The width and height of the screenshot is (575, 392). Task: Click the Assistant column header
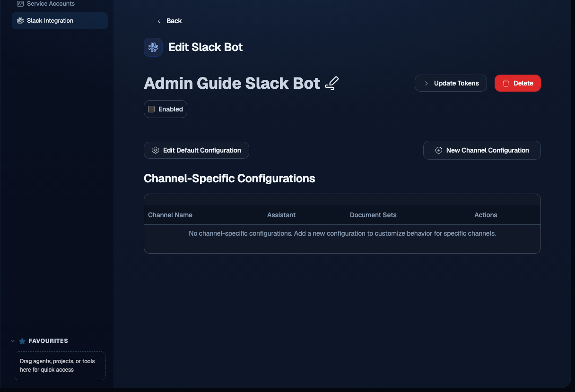(x=281, y=215)
